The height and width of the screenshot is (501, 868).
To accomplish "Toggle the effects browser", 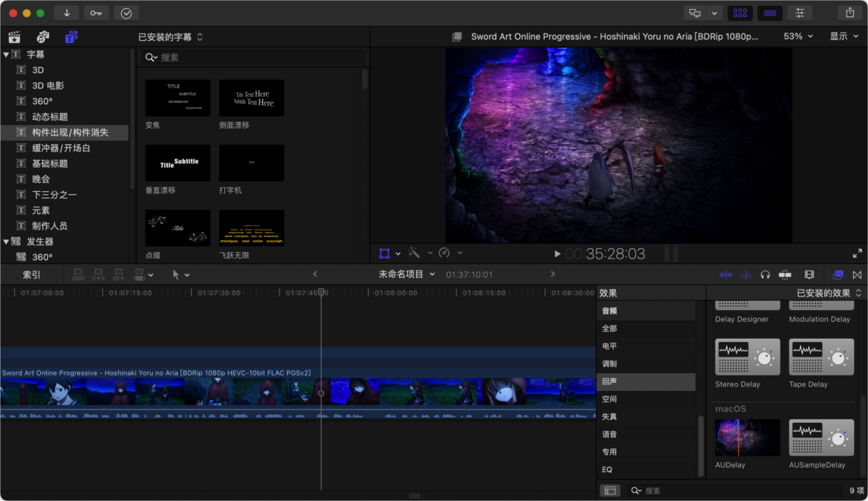I will pos(838,274).
